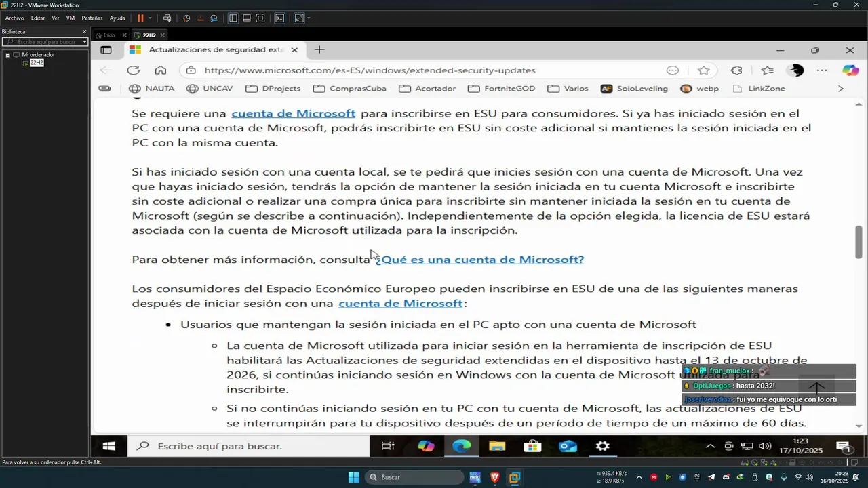The width and height of the screenshot is (868, 488).
Task: Select 22H2 in library tree
Action: pos(37,62)
